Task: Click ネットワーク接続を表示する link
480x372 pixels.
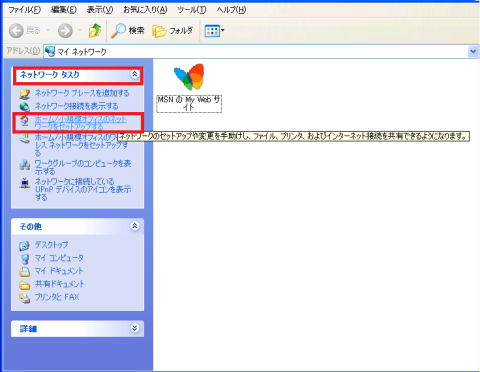Action: (77, 106)
